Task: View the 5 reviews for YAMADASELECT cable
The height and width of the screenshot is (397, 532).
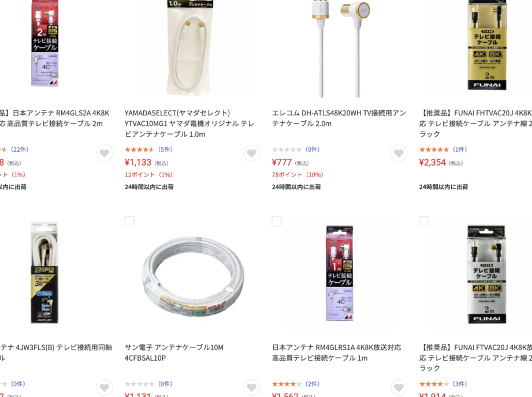Action: (165, 149)
